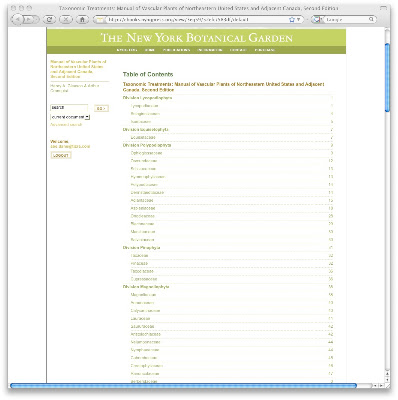The height and width of the screenshot is (400, 398).
Task: Open the Schizaeaceae entry
Action: tap(143, 169)
